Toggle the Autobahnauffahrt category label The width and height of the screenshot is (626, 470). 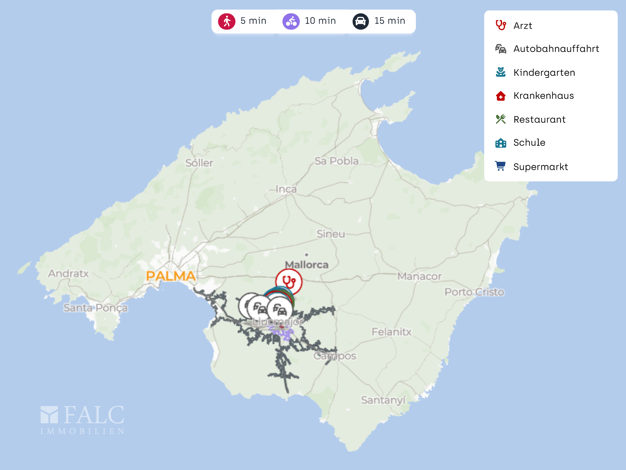click(556, 49)
